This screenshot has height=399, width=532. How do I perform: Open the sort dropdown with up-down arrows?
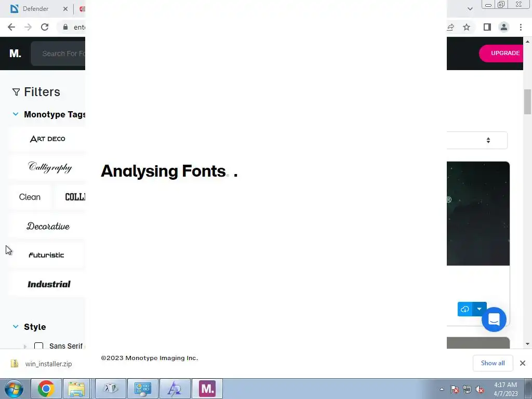tap(488, 140)
